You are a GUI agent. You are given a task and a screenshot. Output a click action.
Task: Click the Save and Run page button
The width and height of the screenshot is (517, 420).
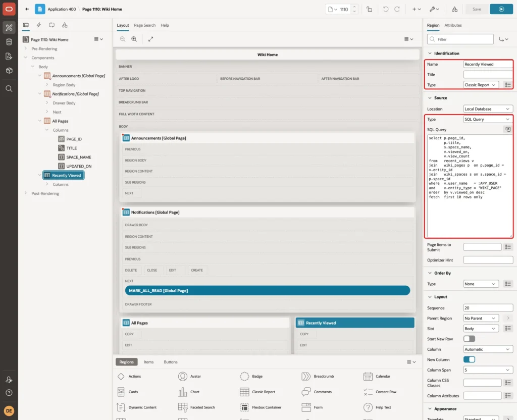(501, 9)
